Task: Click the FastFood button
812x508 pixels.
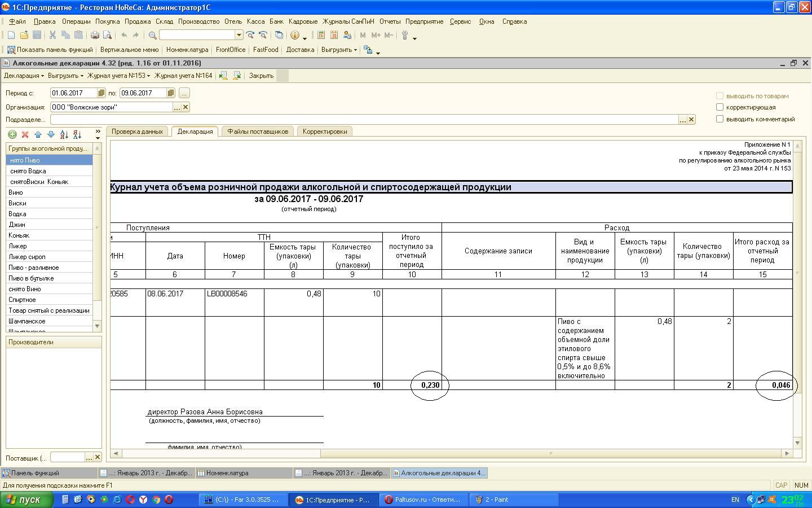Action: click(x=266, y=50)
